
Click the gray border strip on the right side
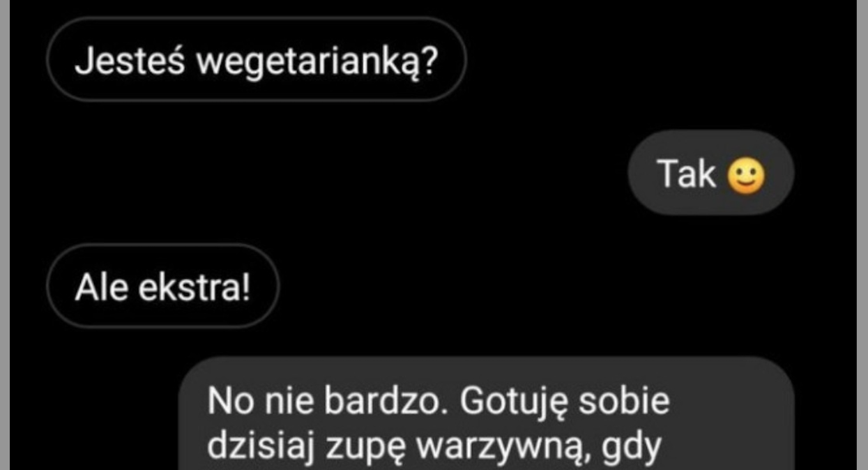pos(862,235)
